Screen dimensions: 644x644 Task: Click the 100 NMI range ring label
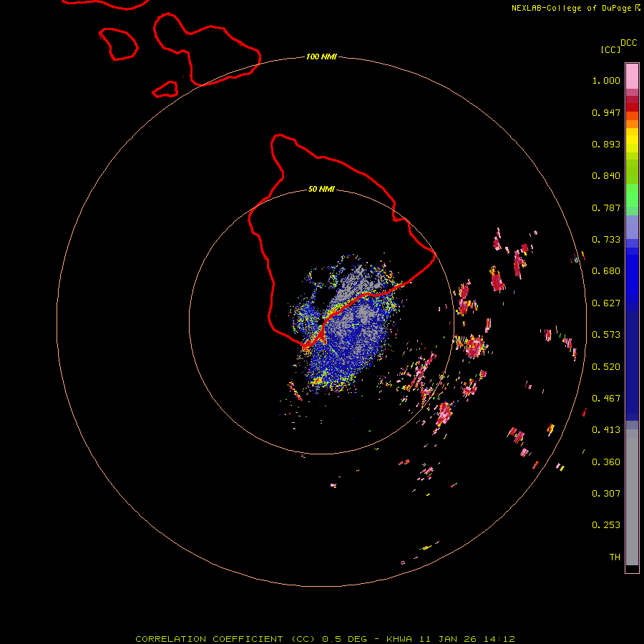pyautogui.click(x=321, y=57)
